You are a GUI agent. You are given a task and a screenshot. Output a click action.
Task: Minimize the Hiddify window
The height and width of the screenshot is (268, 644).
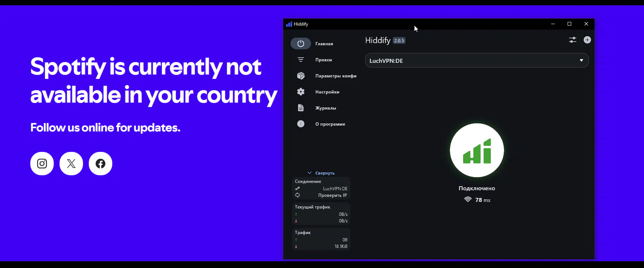[553, 24]
